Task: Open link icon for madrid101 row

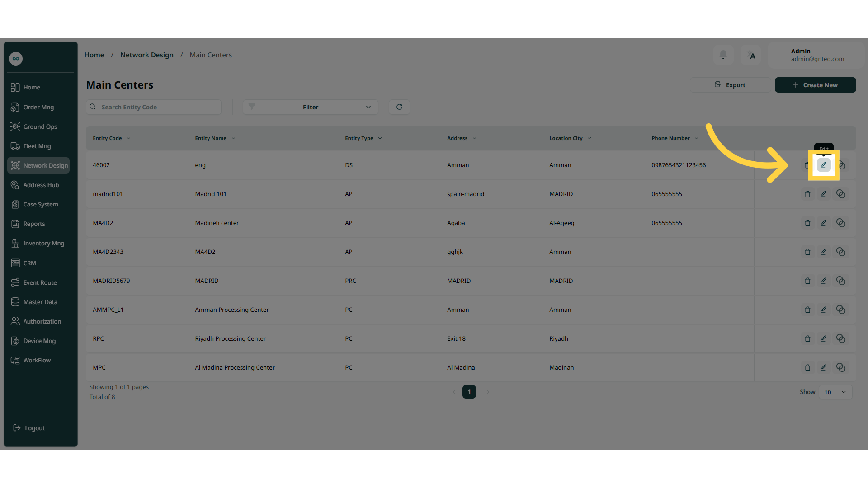Action: click(840, 194)
